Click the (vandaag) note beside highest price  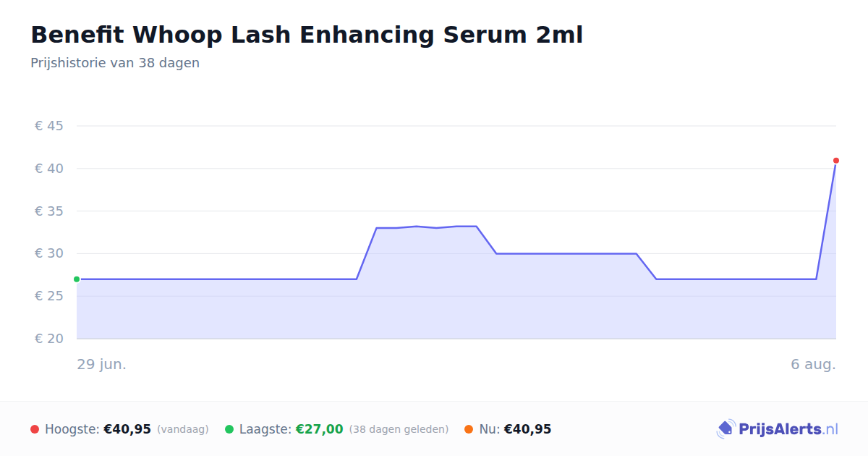[183, 429]
